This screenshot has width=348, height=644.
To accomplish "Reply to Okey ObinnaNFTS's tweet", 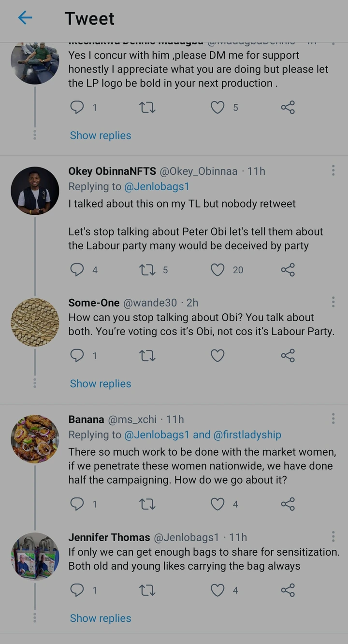I will [77, 270].
